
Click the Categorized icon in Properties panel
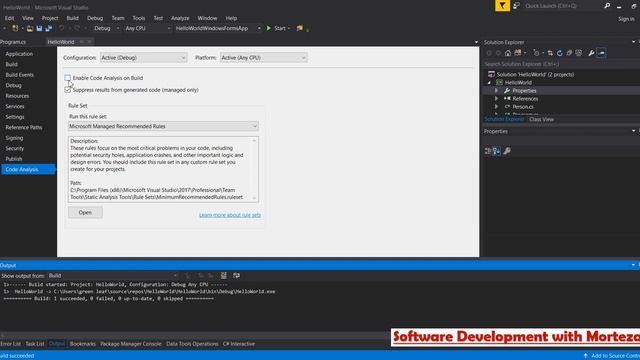point(488,151)
